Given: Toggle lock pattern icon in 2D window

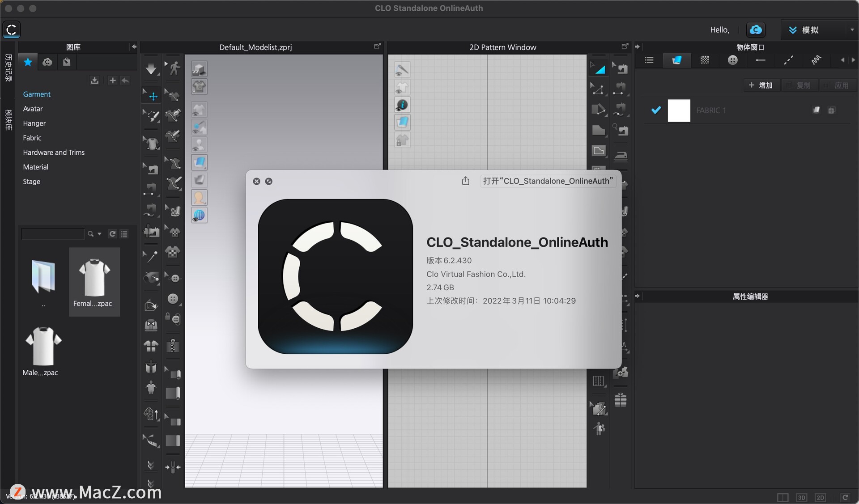Looking at the screenshot, I should pos(402,140).
